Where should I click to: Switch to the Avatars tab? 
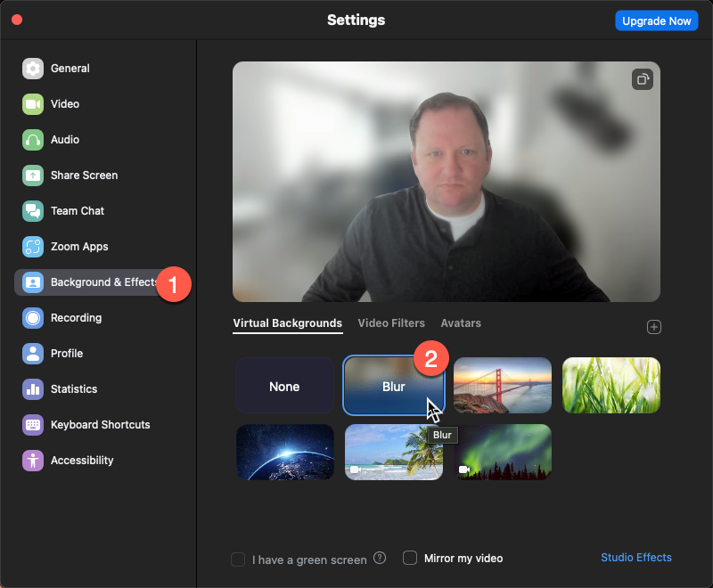461,323
